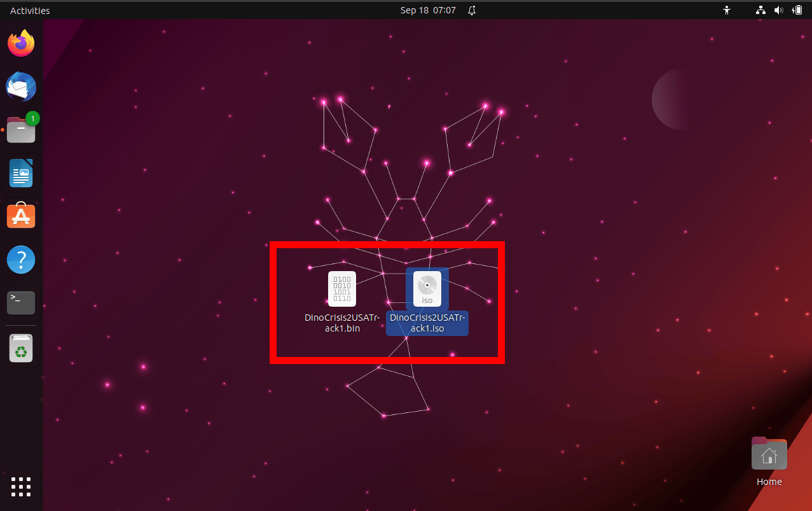The width and height of the screenshot is (812, 511).
Task: Click the DinoCrisis2USATrack1.iso filename label
Action: 427,323
